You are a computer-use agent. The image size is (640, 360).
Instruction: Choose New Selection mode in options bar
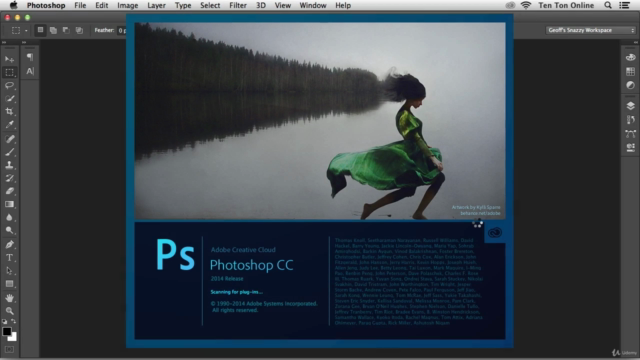(x=40, y=30)
